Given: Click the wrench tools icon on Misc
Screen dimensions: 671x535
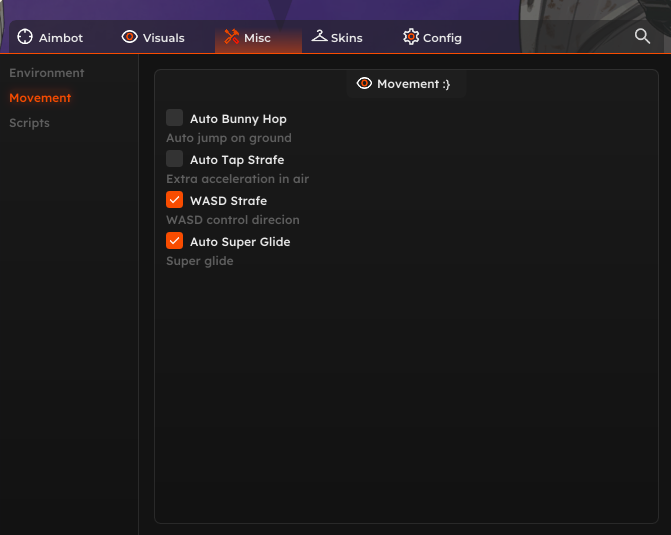Looking at the screenshot, I should point(232,37).
